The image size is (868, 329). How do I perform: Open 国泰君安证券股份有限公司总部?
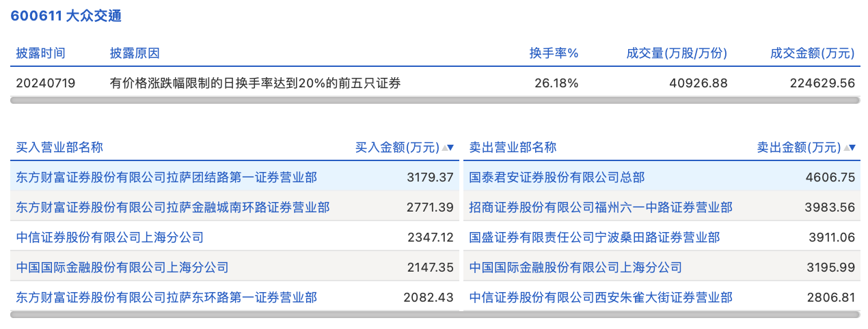click(556, 177)
